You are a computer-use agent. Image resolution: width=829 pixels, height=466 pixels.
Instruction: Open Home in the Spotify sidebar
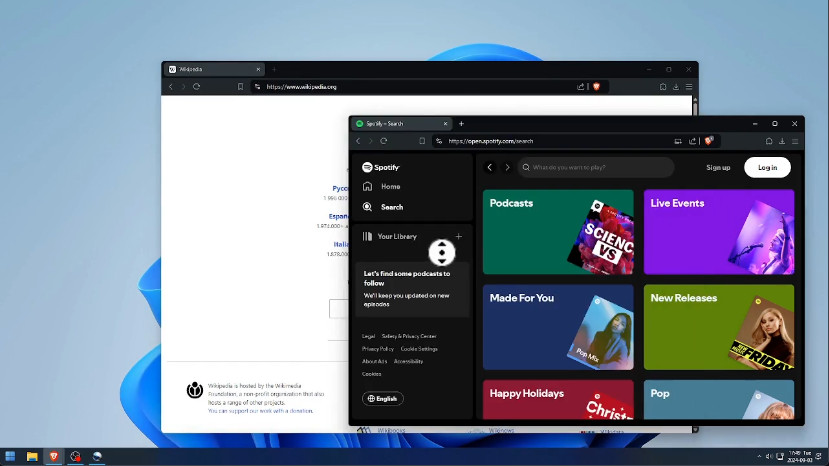[382, 187]
